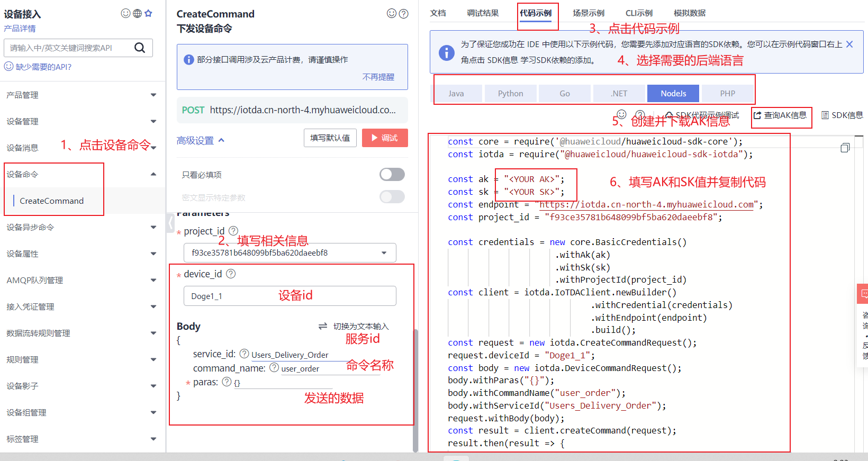
Task: Click the copy code icon in code panel
Action: (845, 148)
